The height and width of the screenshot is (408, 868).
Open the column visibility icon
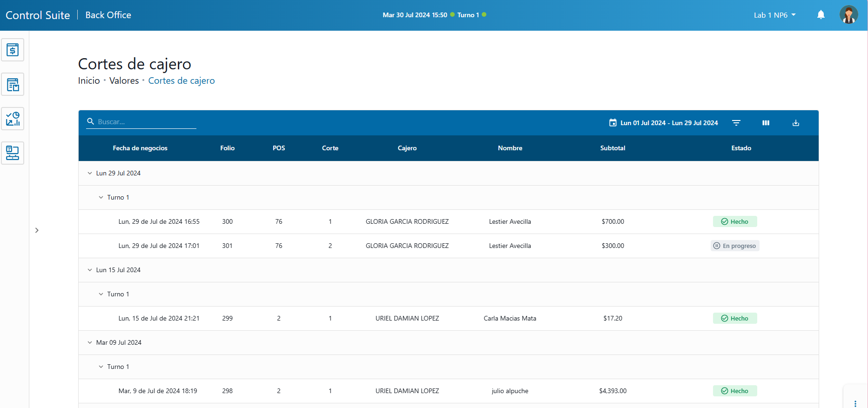click(x=766, y=123)
